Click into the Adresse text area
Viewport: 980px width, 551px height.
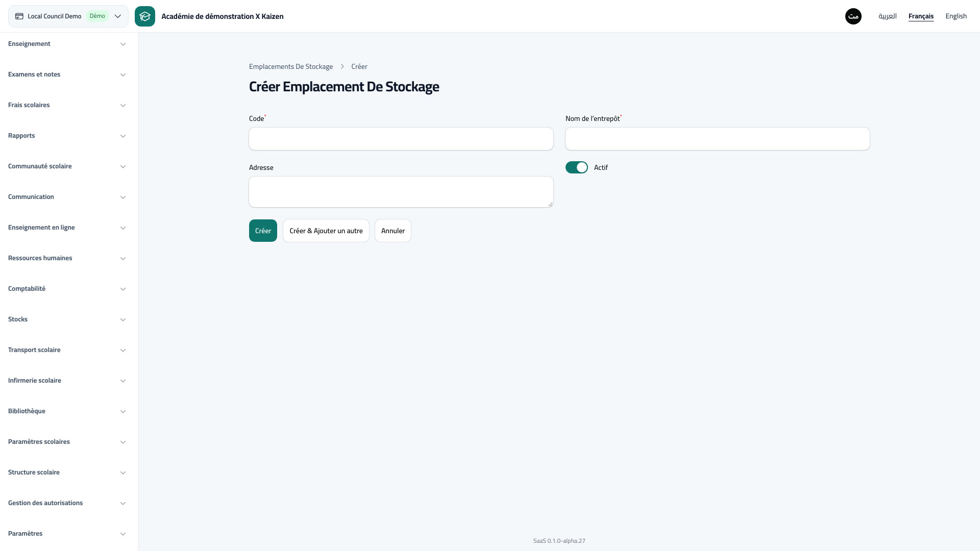click(x=401, y=192)
